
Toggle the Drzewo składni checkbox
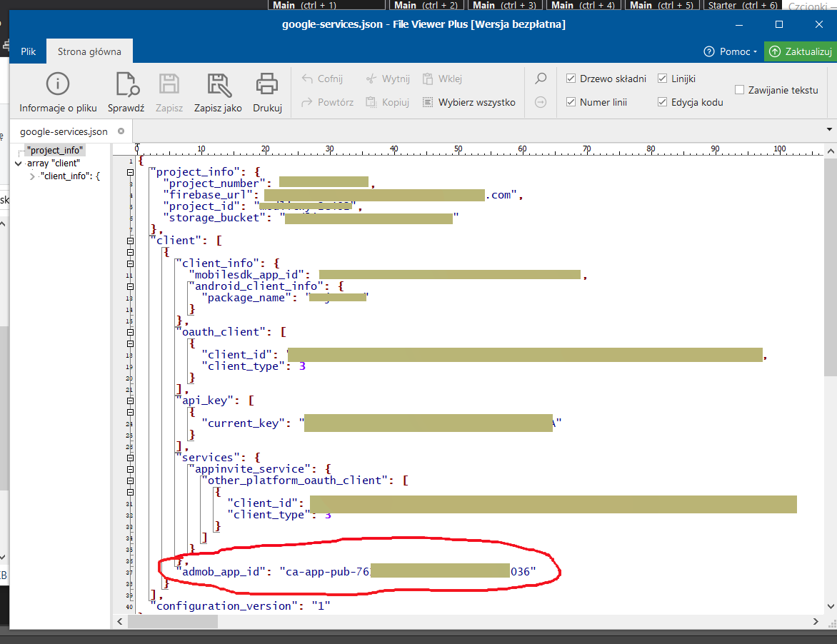[571, 79]
